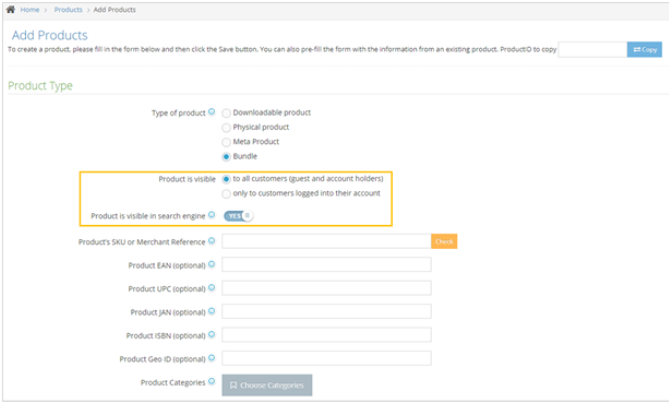The width and height of the screenshot is (669, 402).
Task: Click help icon beside Product is visible in search engine
Action: pyautogui.click(x=212, y=215)
